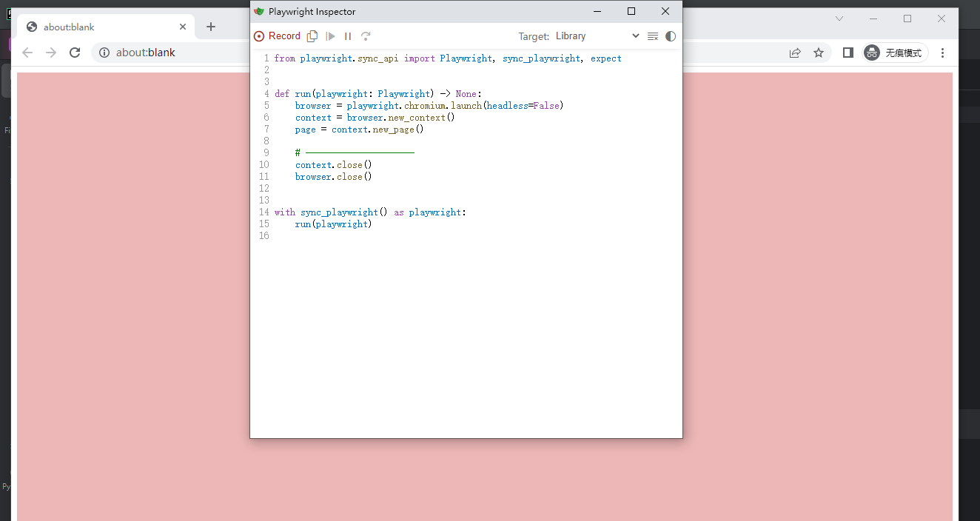
Task: Go back using the browser back arrow
Action: [x=27, y=53]
